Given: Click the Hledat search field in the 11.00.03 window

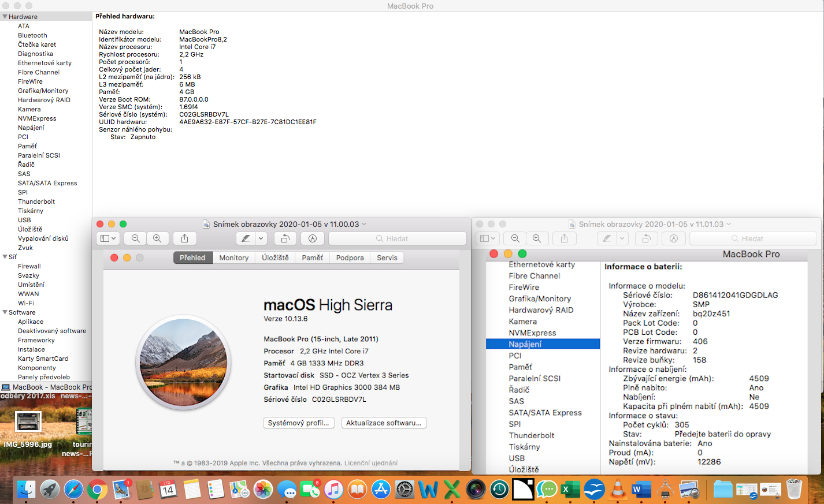Looking at the screenshot, I should click(x=397, y=238).
